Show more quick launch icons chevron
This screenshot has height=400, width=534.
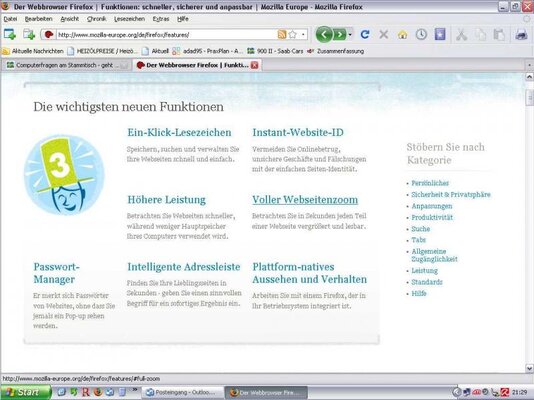(x=135, y=389)
